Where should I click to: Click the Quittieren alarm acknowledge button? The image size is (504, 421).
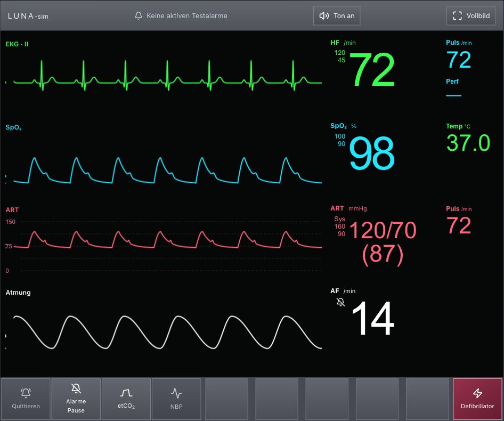tap(26, 399)
